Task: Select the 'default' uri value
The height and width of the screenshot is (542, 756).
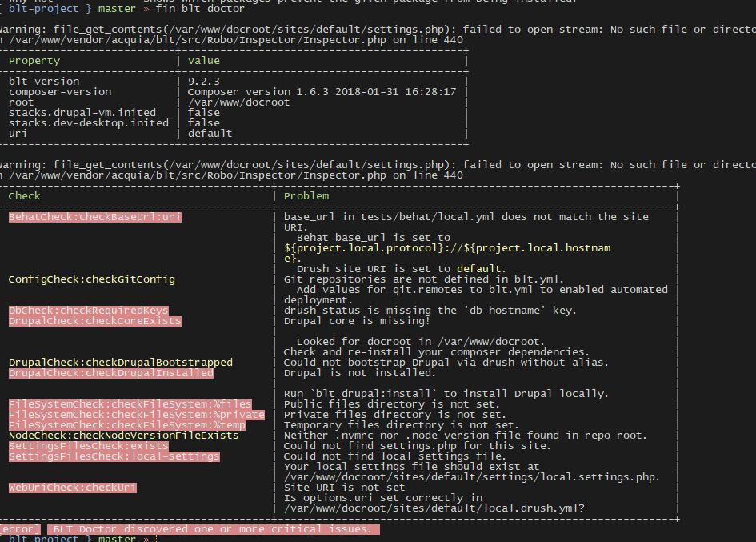Action: [x=210, y=133]
